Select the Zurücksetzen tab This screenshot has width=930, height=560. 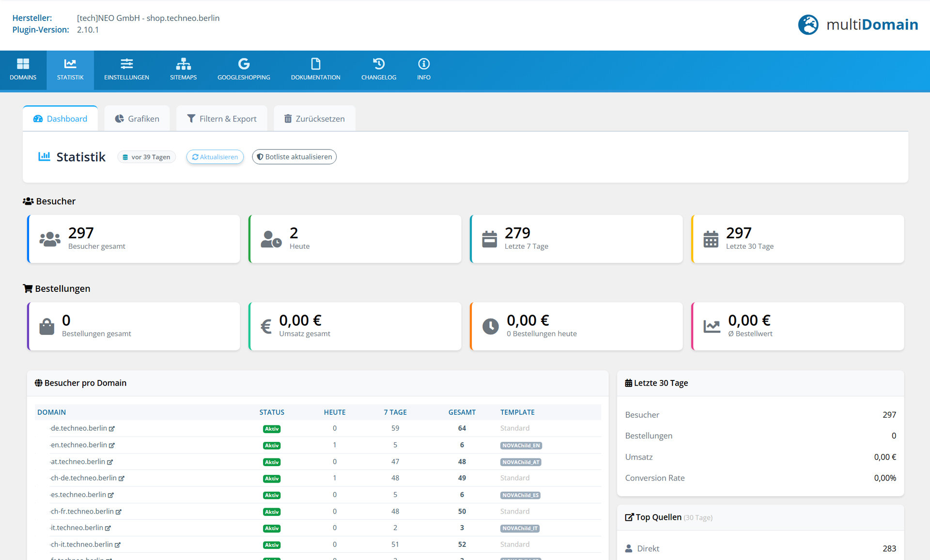click(314, 118)
